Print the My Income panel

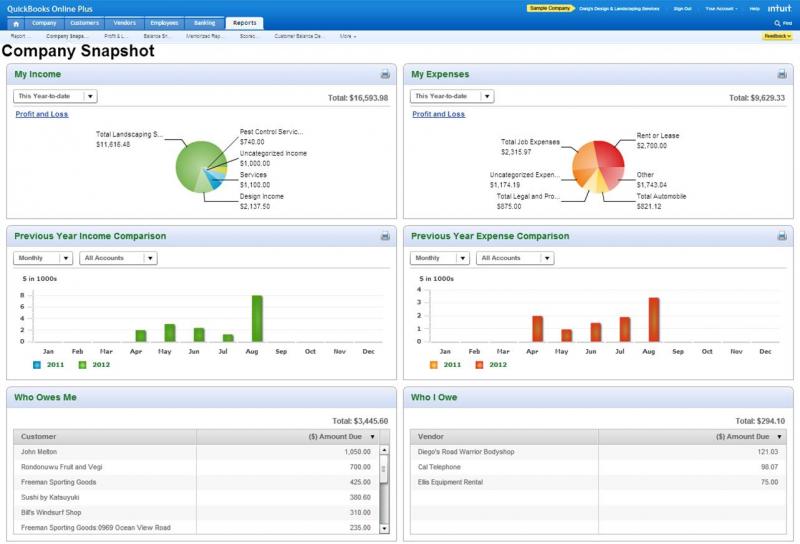click(x=385, y=75)
